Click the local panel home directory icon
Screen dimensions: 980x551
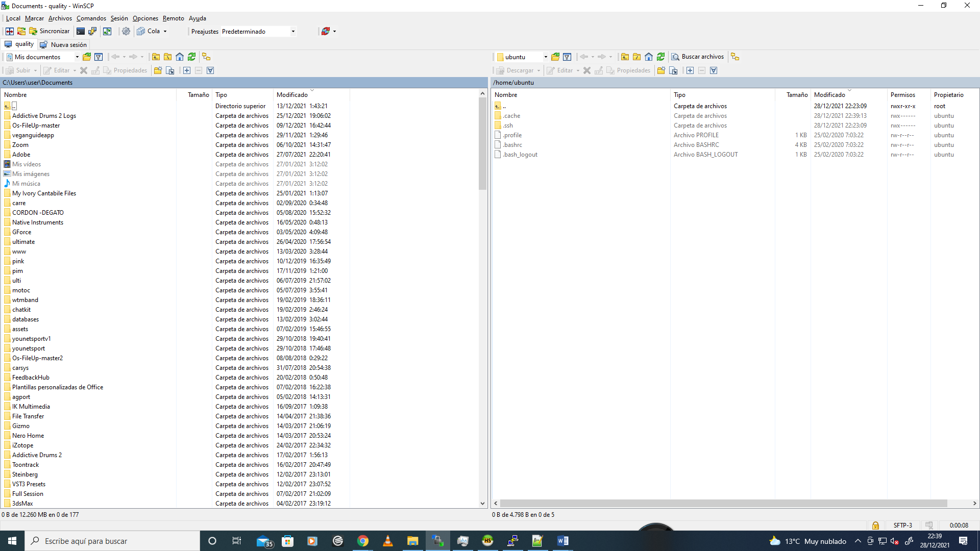(x=180, y=57)
